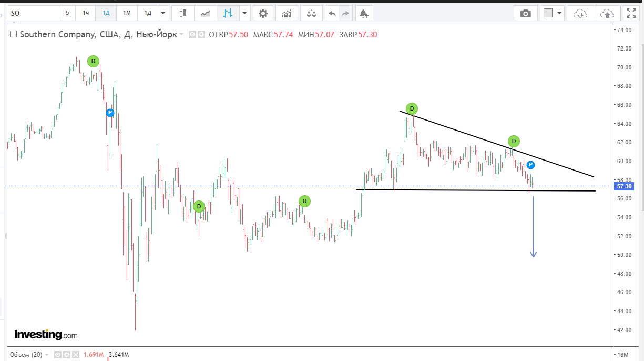644x361 pixels.
Task: Open the compare symbols scales icon
Action: (312, 13)
